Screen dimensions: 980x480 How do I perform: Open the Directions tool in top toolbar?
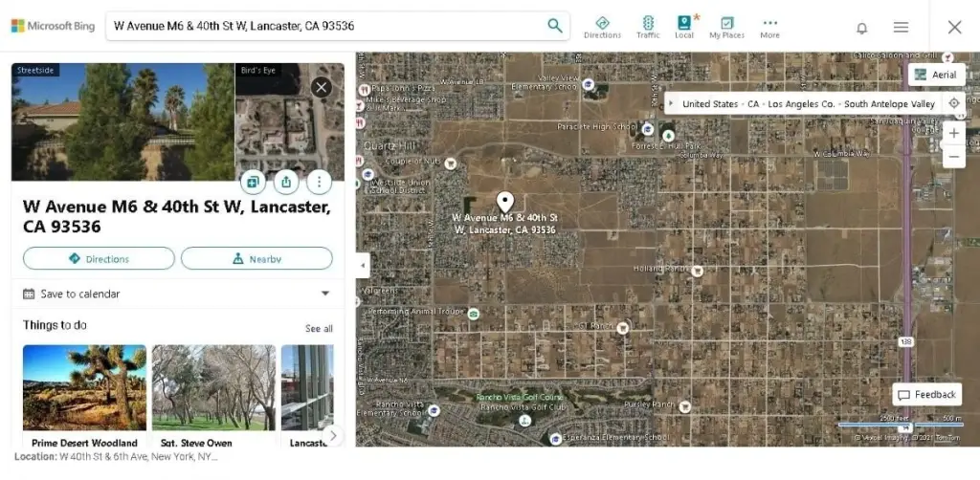(602, 27)
